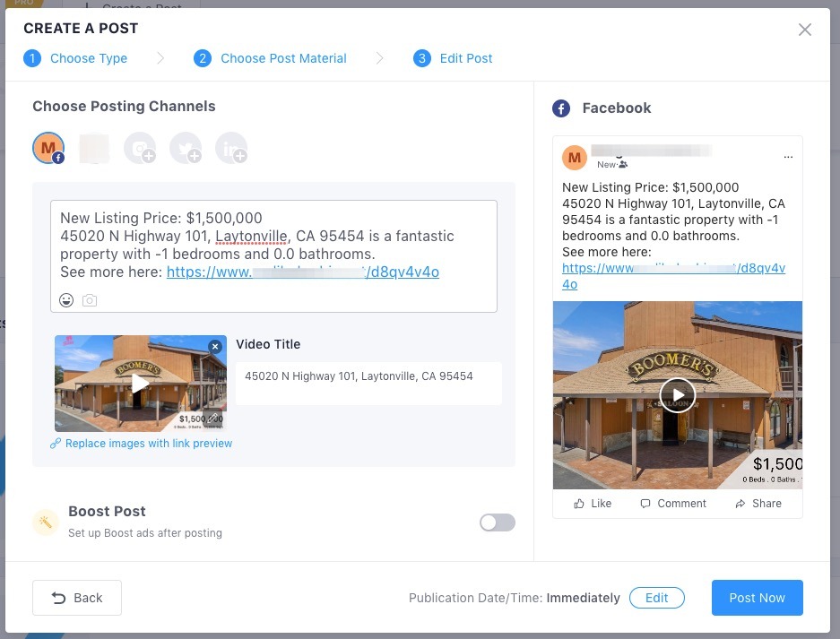The width and height of the screenshot is (840, 639).
Task: Click the Post Now button
Action: (x=757, y=598)
